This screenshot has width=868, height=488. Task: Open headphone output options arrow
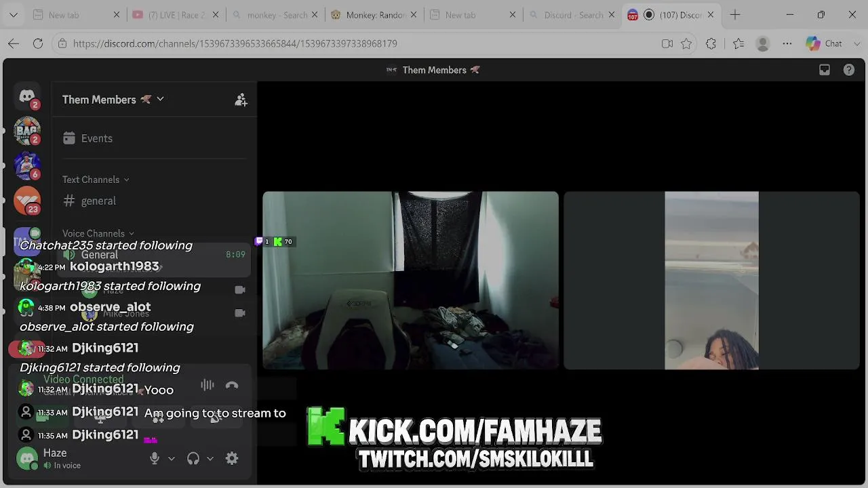[210, 458]
